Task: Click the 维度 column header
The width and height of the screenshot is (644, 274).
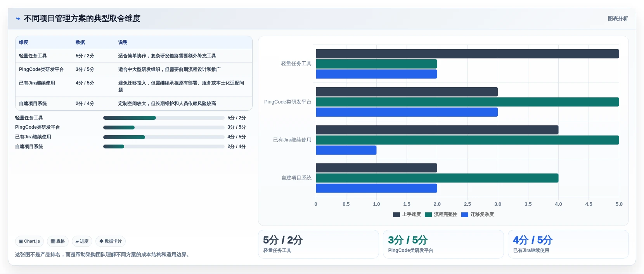Action: tap(24, 42)
